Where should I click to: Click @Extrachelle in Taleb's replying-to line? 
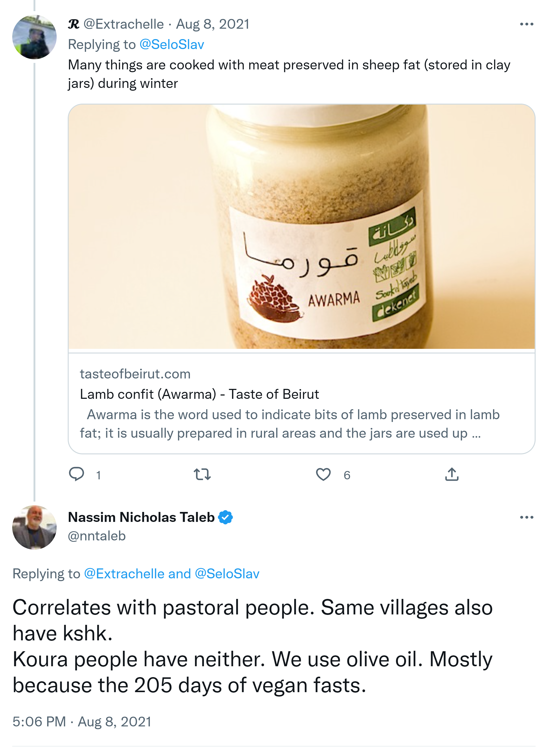tap(124, 574)
